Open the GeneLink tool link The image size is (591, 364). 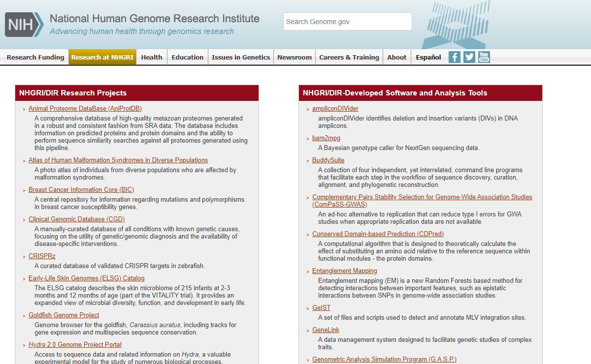click(326, 330)
